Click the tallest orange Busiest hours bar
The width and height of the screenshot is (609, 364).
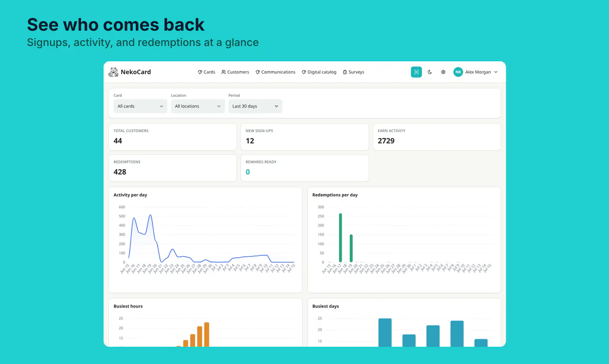click(x=207, y=334)
